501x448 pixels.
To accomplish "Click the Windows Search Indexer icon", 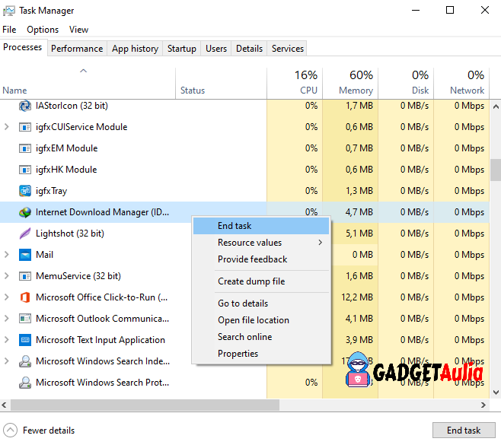I will pyautogui.click(x=25, y=361).
